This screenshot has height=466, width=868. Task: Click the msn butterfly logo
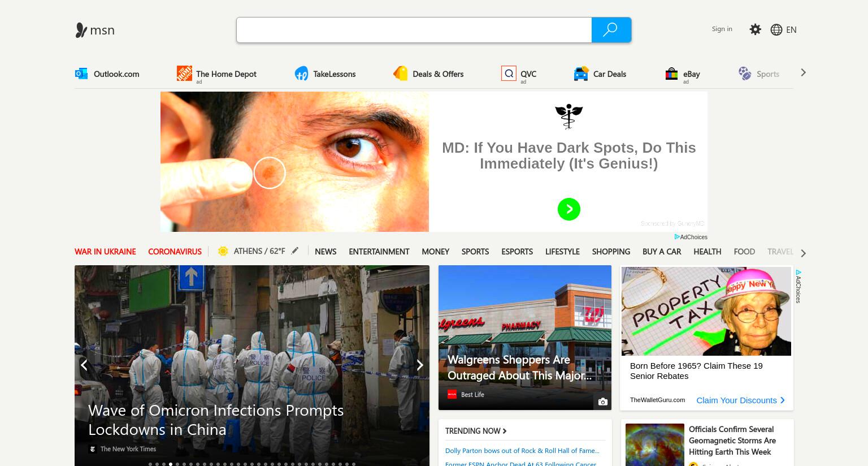(x=81, y=30)
